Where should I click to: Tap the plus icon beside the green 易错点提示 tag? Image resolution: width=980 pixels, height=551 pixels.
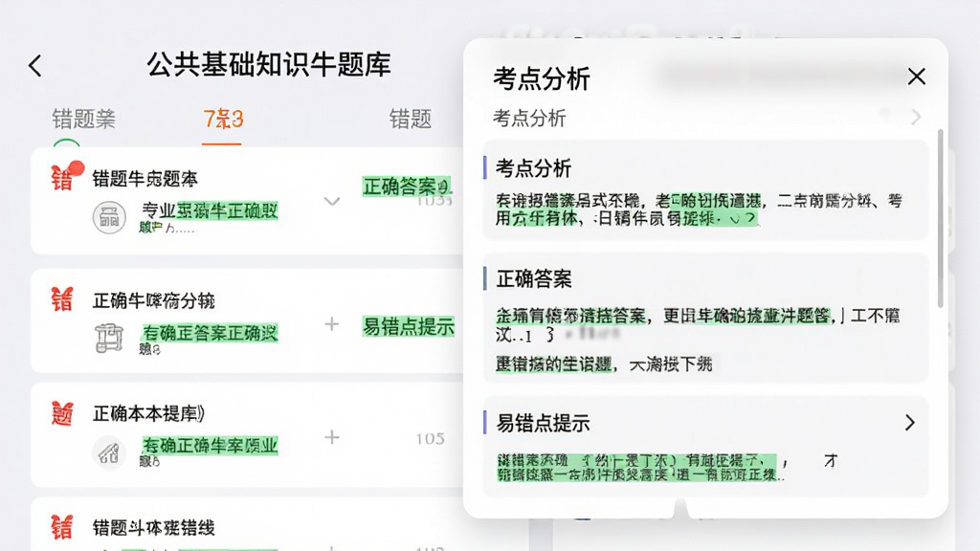pos(332,324)
